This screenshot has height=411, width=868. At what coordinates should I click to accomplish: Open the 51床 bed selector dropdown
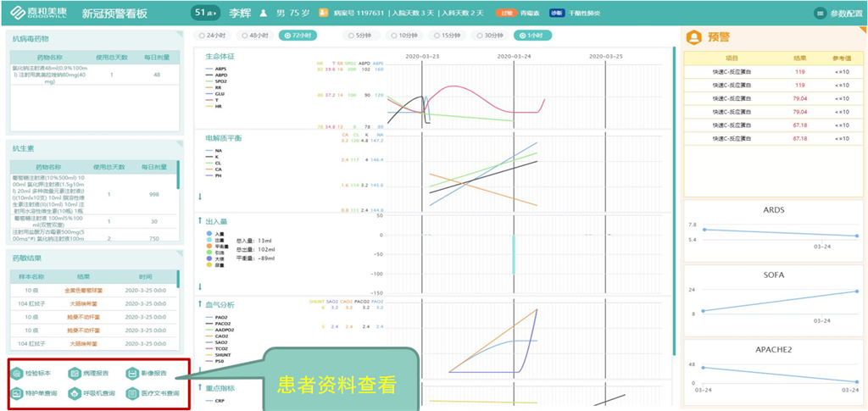click(205, 14)
